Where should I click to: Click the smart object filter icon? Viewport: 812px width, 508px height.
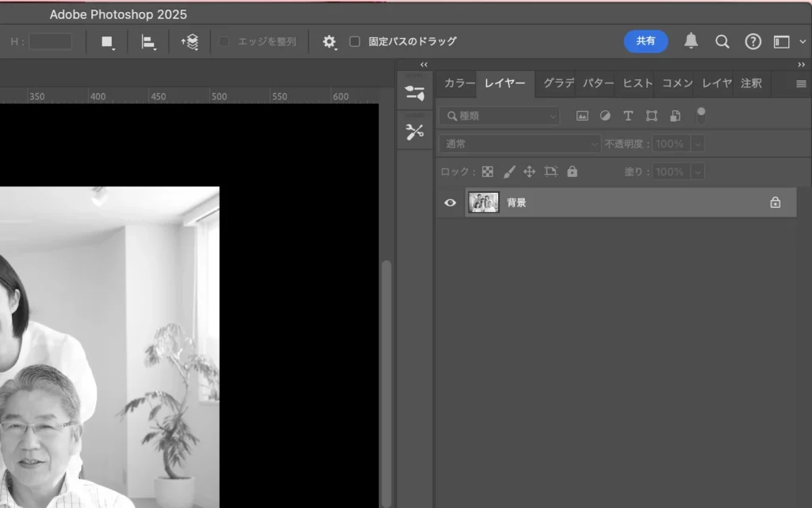[675, 116]
